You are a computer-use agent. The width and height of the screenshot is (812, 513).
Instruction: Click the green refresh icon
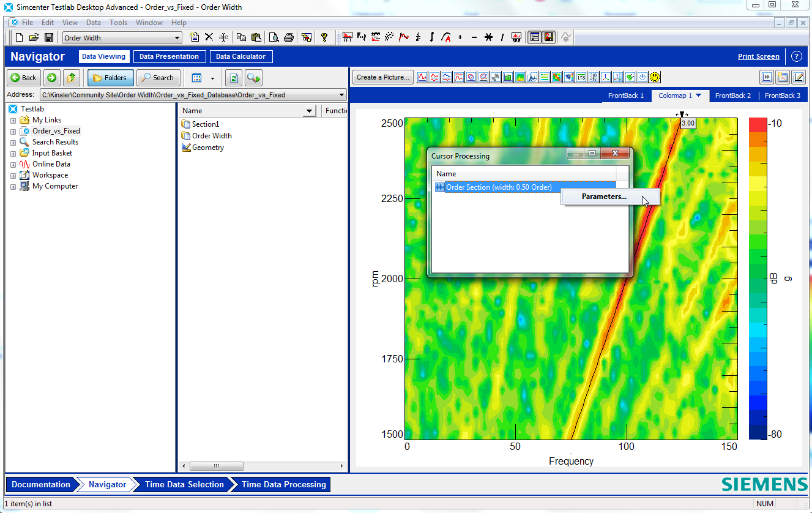coord(233,78)
